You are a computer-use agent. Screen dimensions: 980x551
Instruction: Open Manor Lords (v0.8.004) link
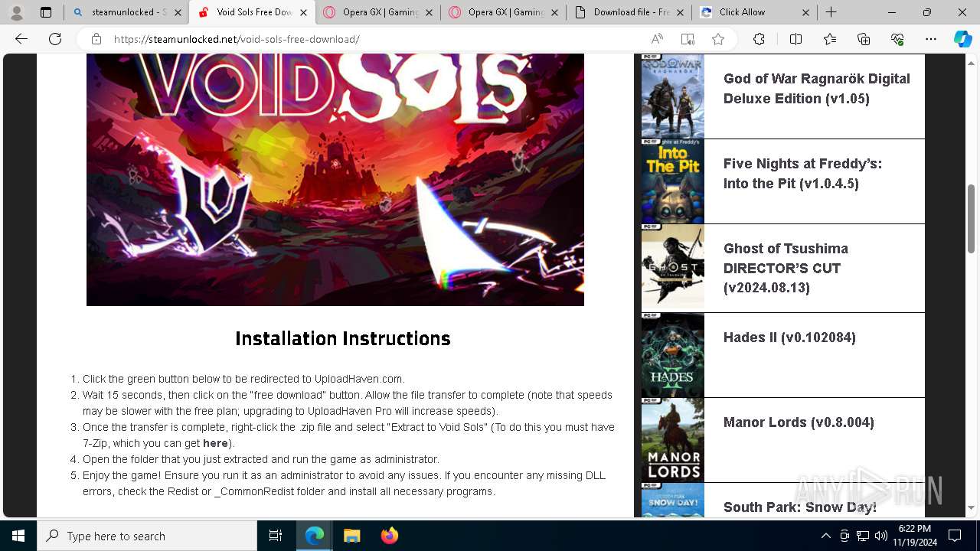(799, 422)
